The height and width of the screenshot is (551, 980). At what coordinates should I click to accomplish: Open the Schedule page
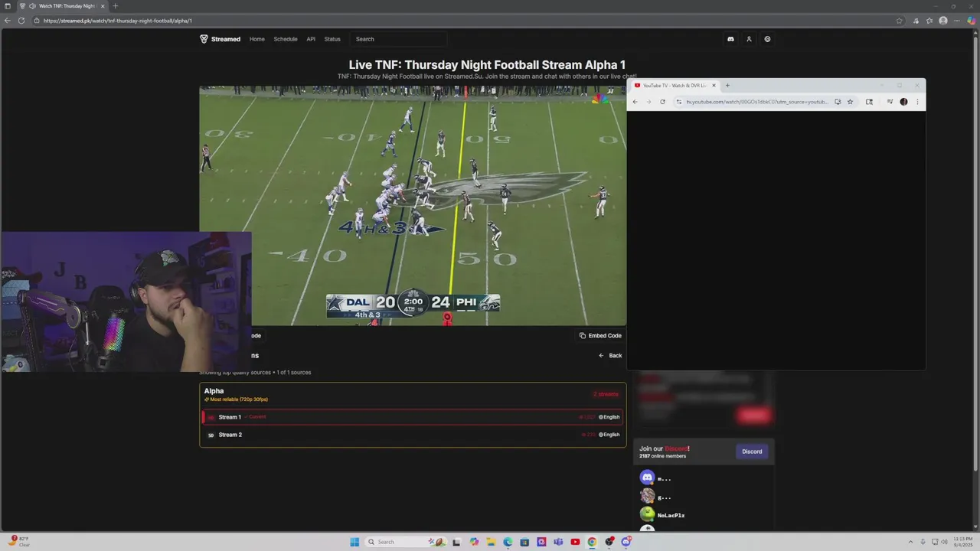pos(286,39)
